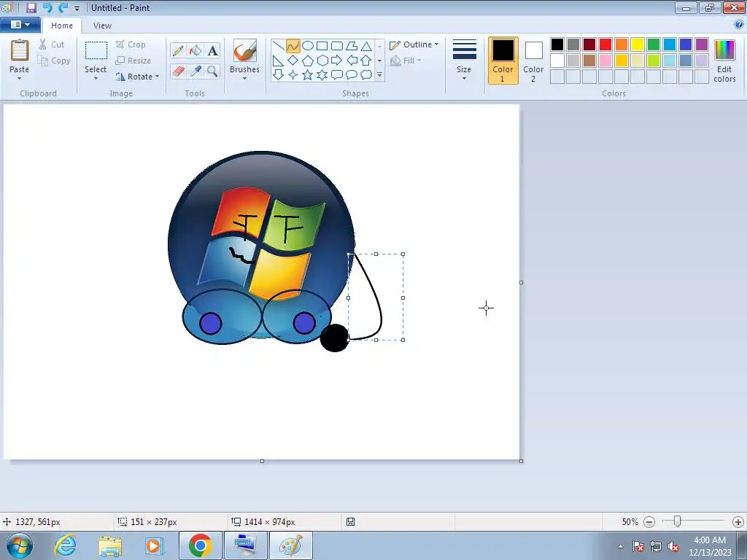Choose the Hexagon shape
The width and height of the screenshot is (747, 560).
(x=322, y=61)
